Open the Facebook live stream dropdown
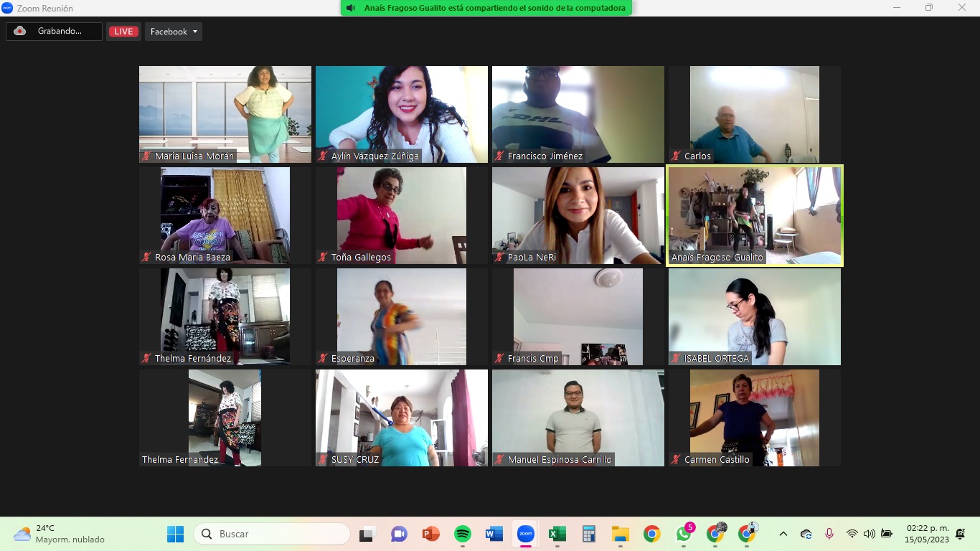Viewport: 980px width, 551px height. [174, 32]
